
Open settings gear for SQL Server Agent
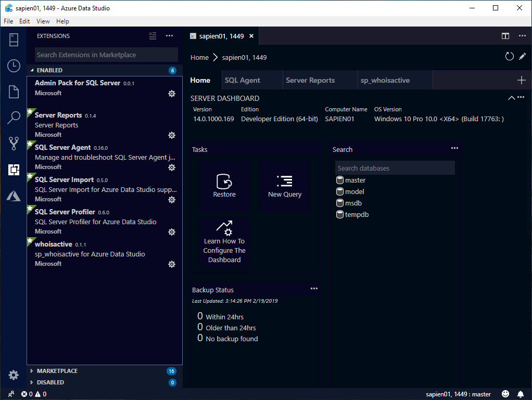[x=172, y=167]
